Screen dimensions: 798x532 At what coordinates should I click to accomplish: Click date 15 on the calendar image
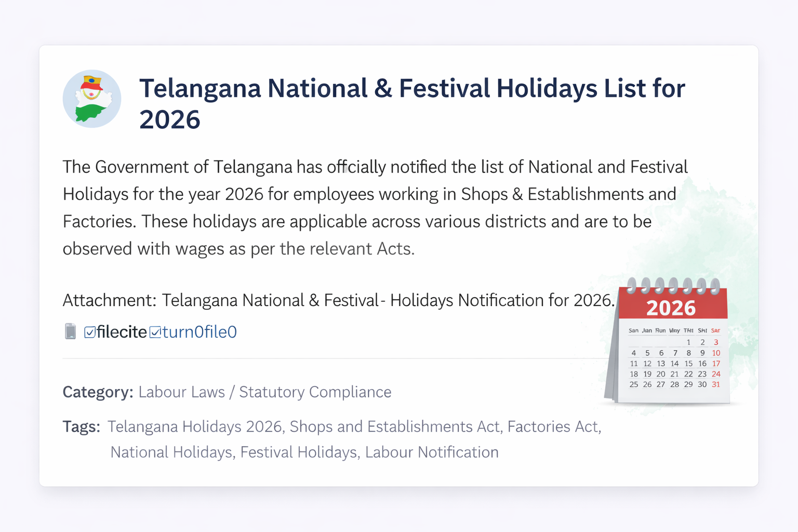[688, 364]
